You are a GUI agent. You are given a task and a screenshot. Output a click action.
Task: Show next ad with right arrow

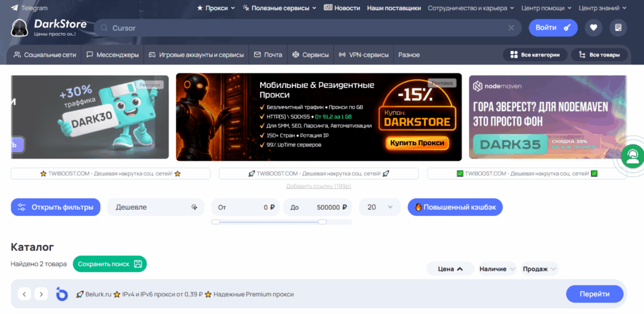41,294
